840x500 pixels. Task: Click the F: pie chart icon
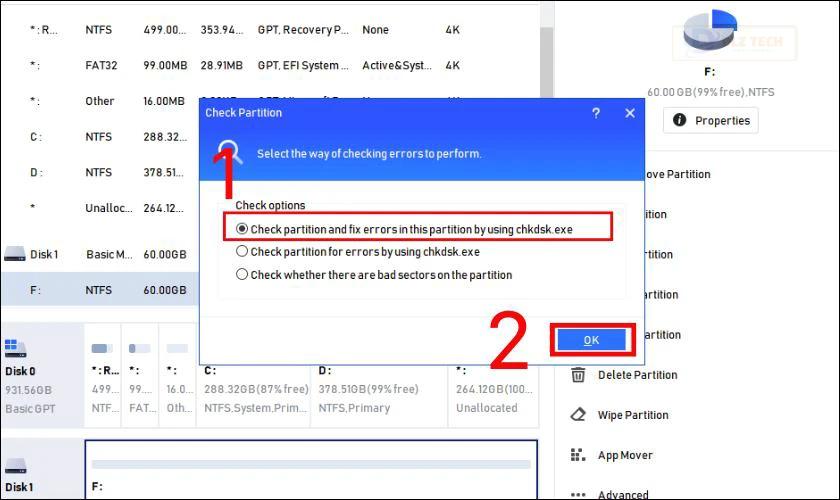click(710, 30)
